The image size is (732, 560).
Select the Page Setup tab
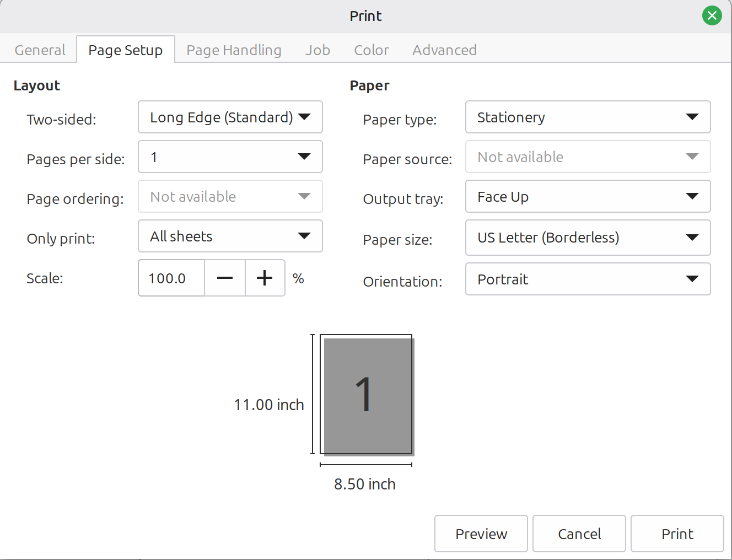click(126, 50)
